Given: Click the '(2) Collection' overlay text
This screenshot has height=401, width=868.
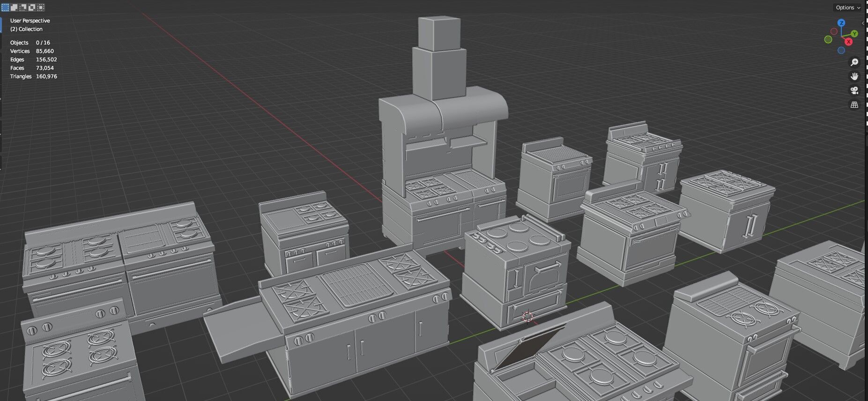Looking at the screenshot, I should [x=26, y=29].
